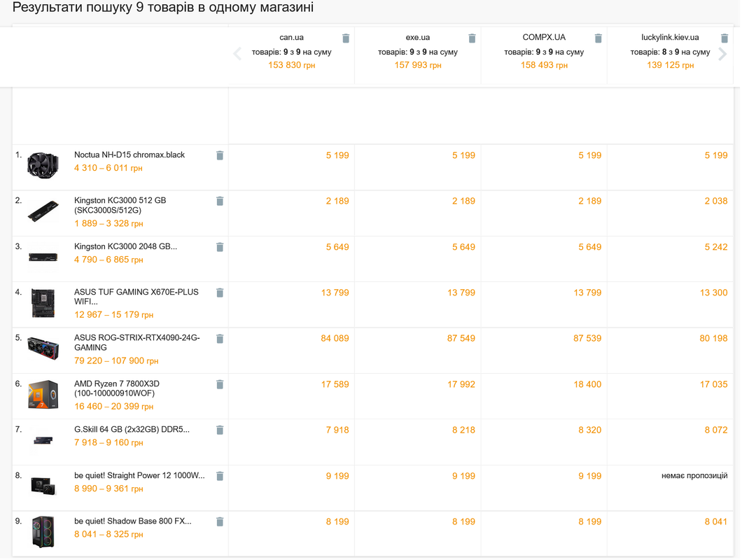The image size is (742, 560).
Task: Click Kingston KC3000 512 GB SSD thumbnail
Action: (x=43, y=211)
